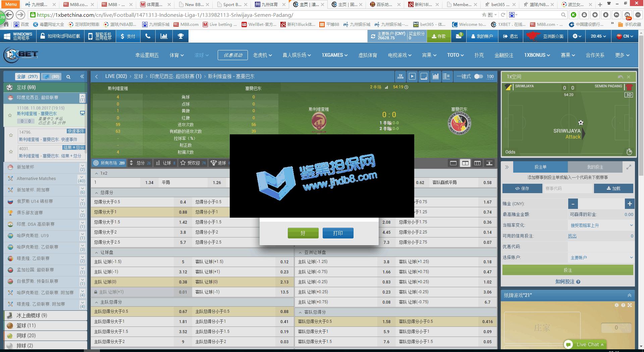Select the three-column market layout icon

point(477,163)
